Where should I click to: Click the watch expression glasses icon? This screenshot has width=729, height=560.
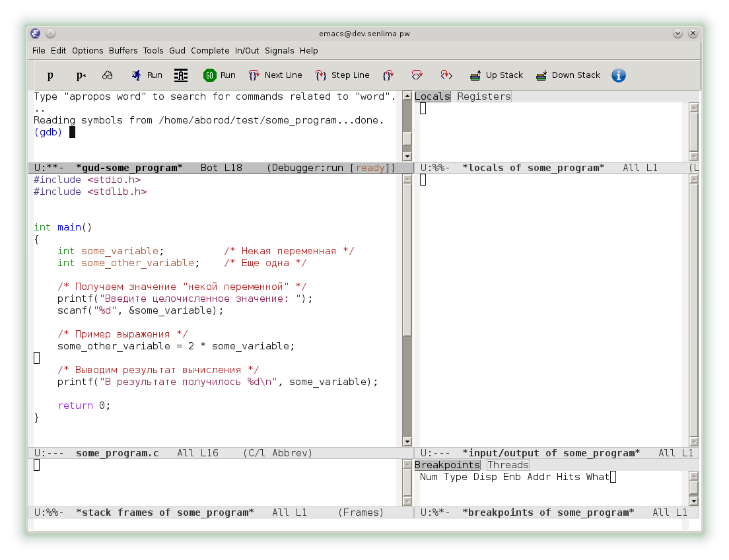108,75
